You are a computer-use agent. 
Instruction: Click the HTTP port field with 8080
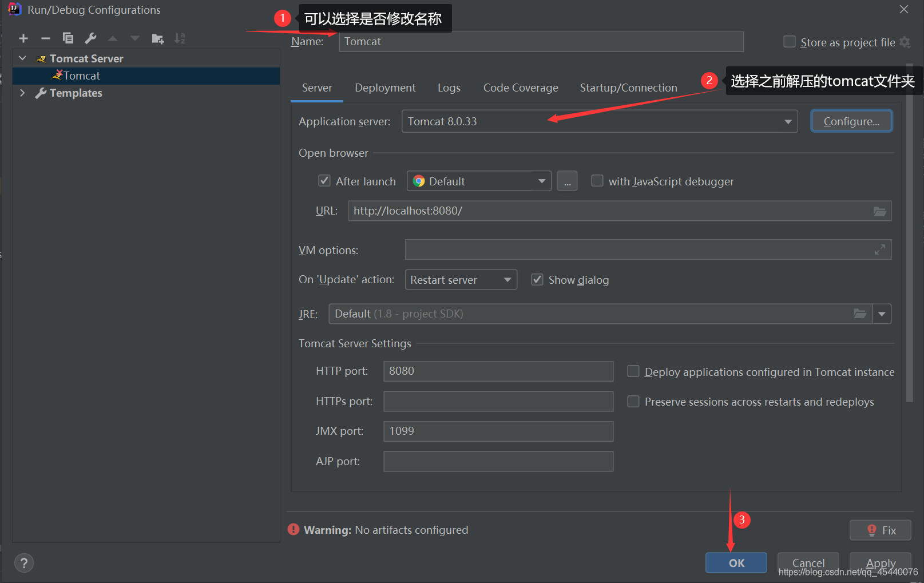(x=498, y=371)
